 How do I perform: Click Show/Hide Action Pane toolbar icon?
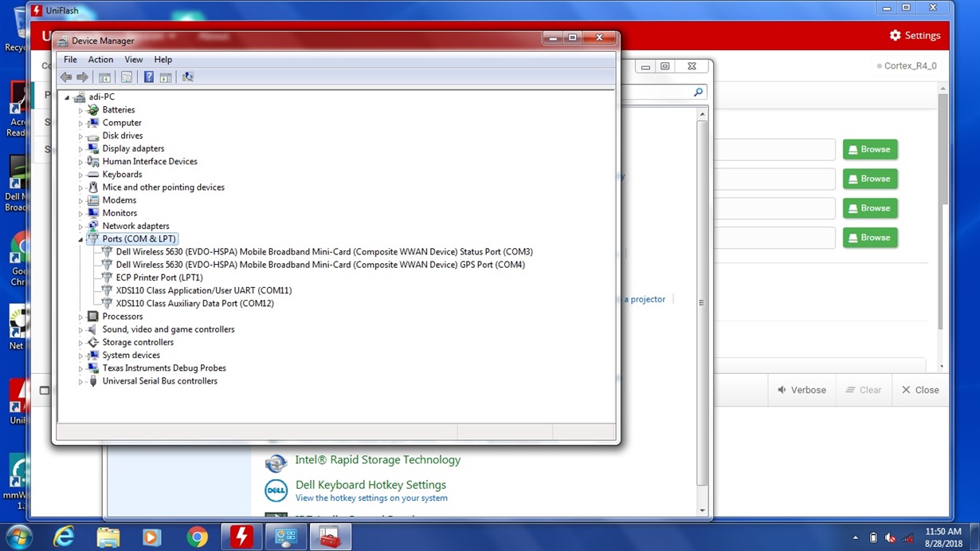tap(166, 77)
